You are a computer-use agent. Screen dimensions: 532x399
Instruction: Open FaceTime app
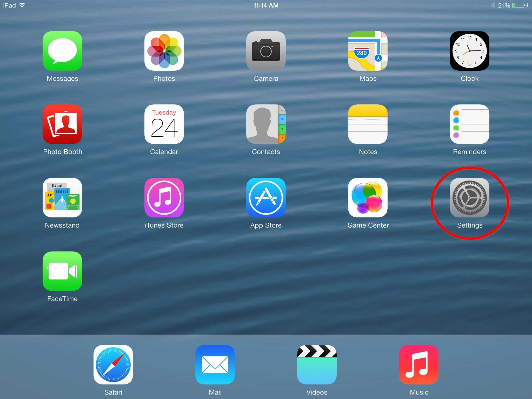(x=62, y=271)
